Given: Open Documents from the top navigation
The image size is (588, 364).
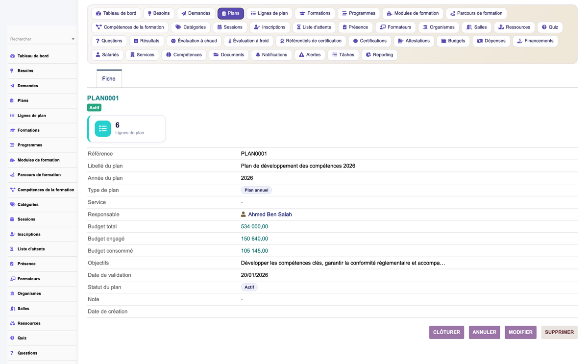Looking at the screenshot, I should point(229,55).
